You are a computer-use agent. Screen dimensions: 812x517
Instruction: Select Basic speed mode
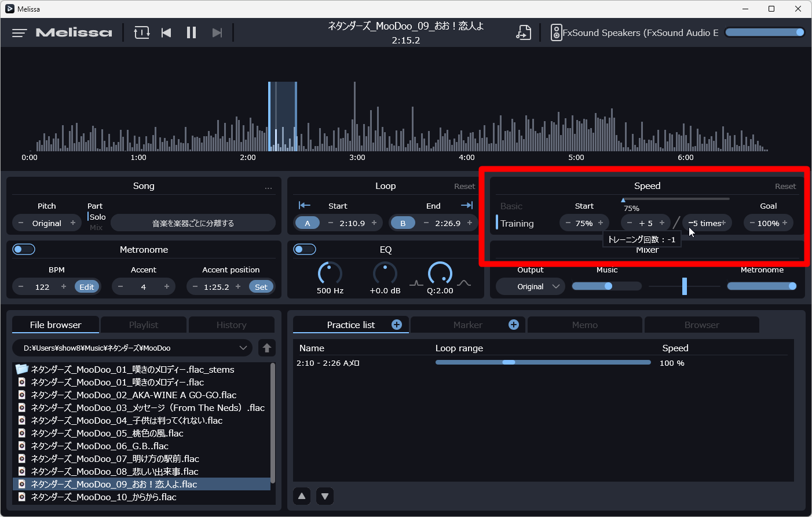(511, 206)
